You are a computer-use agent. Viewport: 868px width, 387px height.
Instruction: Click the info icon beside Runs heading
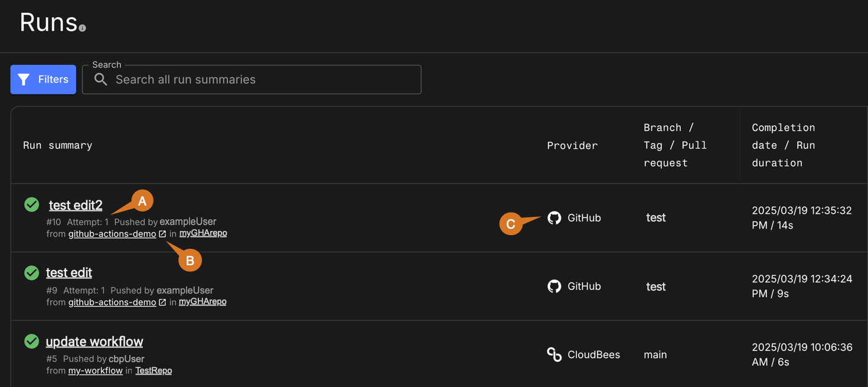[x=82, y=28]
